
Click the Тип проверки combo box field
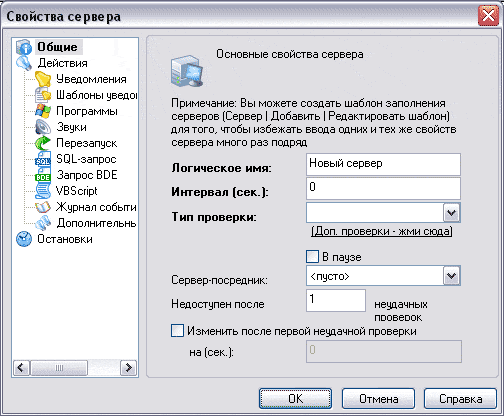coord(383,212)
